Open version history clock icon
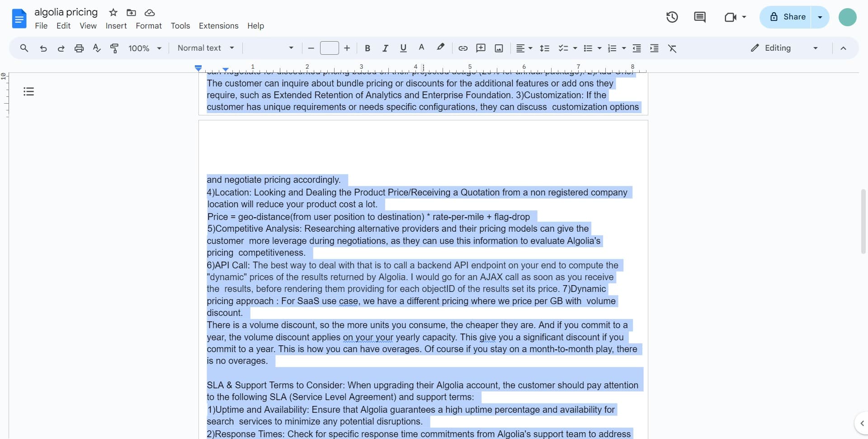 (x=672, y=17)
